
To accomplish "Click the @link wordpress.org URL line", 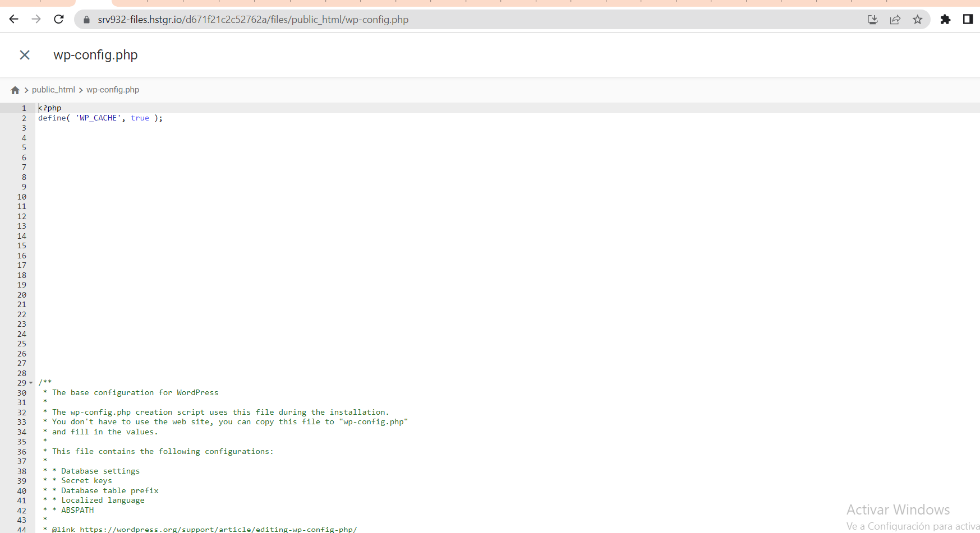I will click(204, 529).
